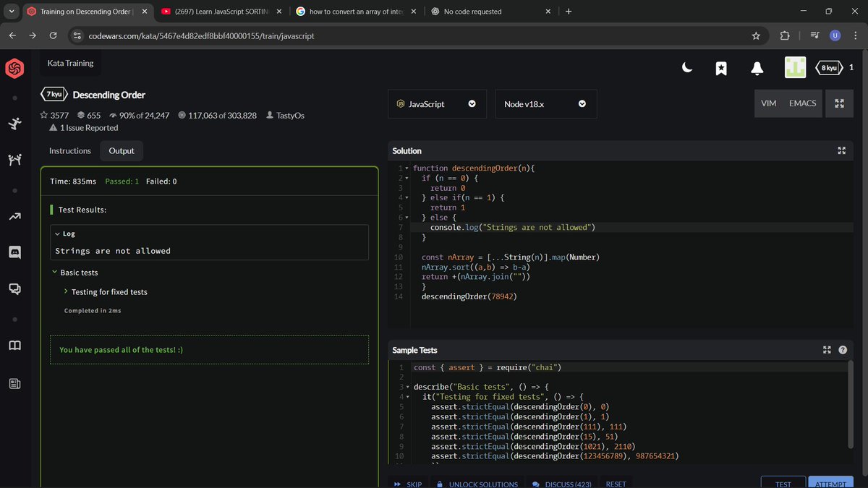Viewport: 868px width, 488px height.
Task: Toggle dark mode with the moon icon
Action: (686, 67)
